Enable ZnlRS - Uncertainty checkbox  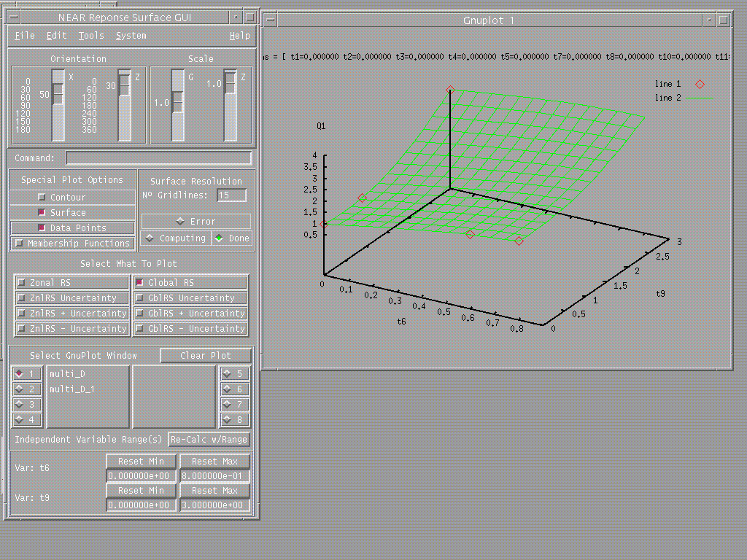(x=72, y=328)
